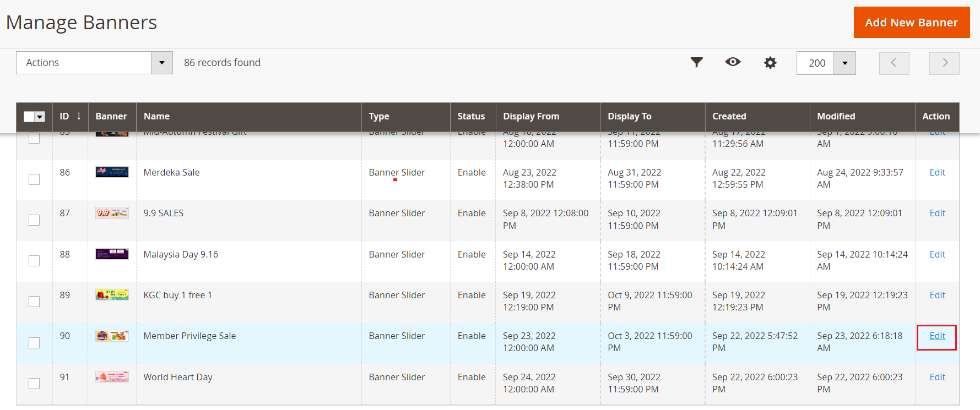980x410 pixels.
Task: Open the Default View eye icon
Action: coord(733,62)
